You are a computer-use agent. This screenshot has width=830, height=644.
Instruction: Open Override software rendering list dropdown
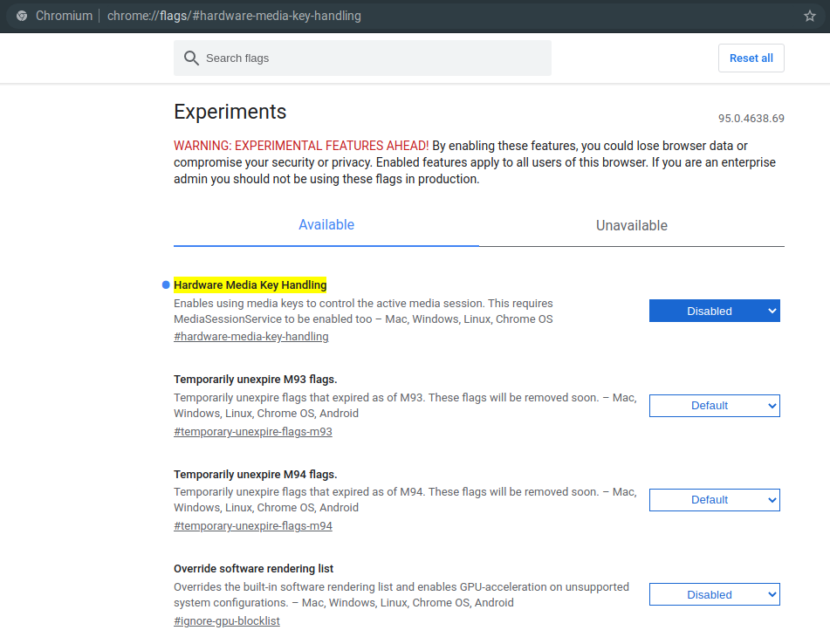point(715,595)
